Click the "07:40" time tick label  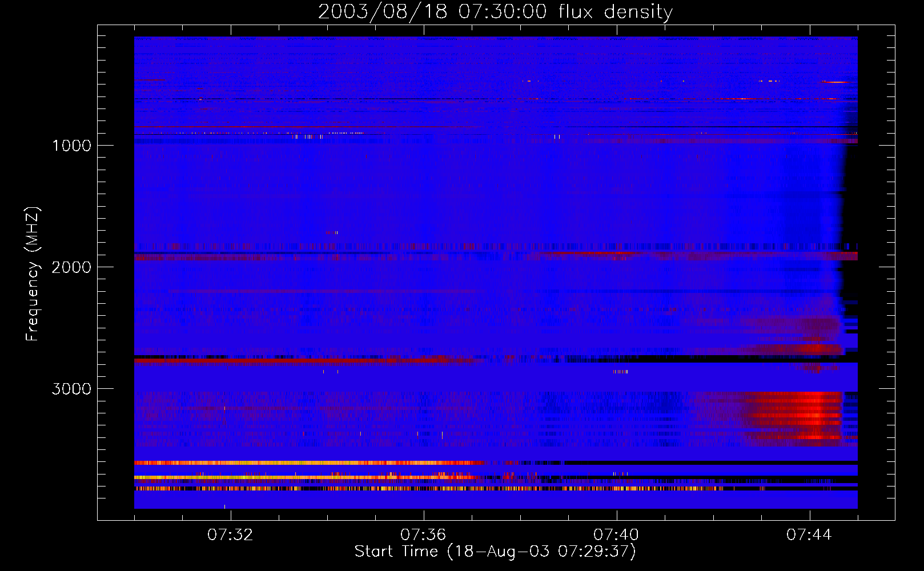click(x=616, y=535)
